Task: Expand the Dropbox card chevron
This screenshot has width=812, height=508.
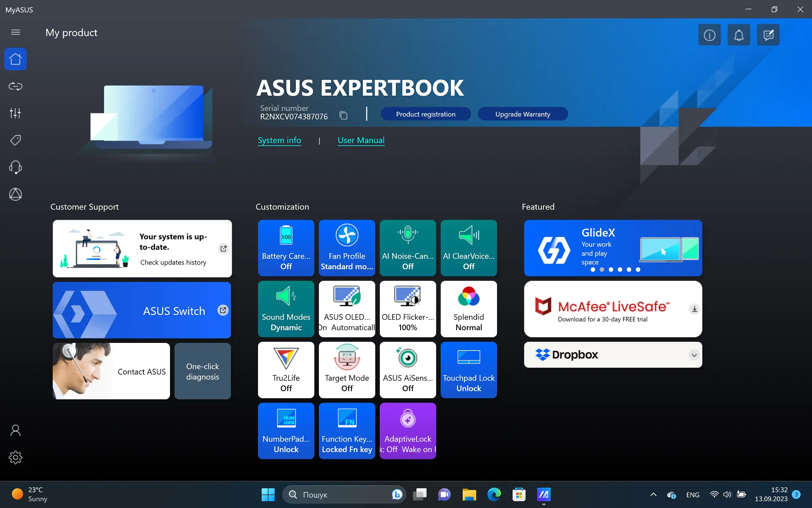Action: 694,355
